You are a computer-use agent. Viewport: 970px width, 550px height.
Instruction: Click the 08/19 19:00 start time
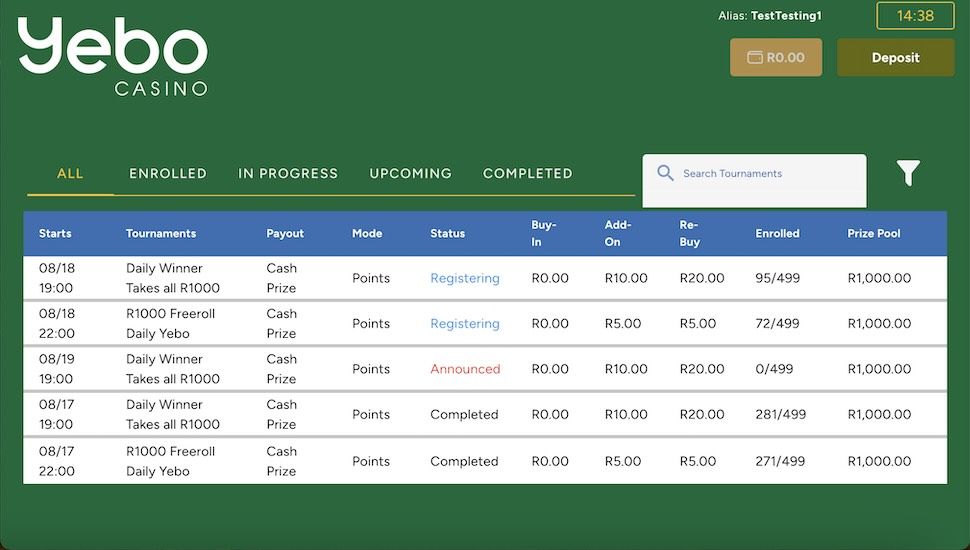(56, 369)
